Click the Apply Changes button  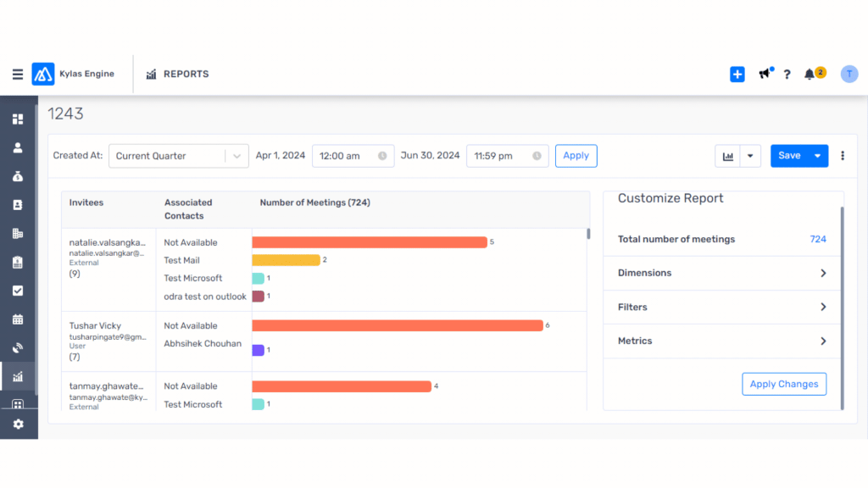coord(784,384)
